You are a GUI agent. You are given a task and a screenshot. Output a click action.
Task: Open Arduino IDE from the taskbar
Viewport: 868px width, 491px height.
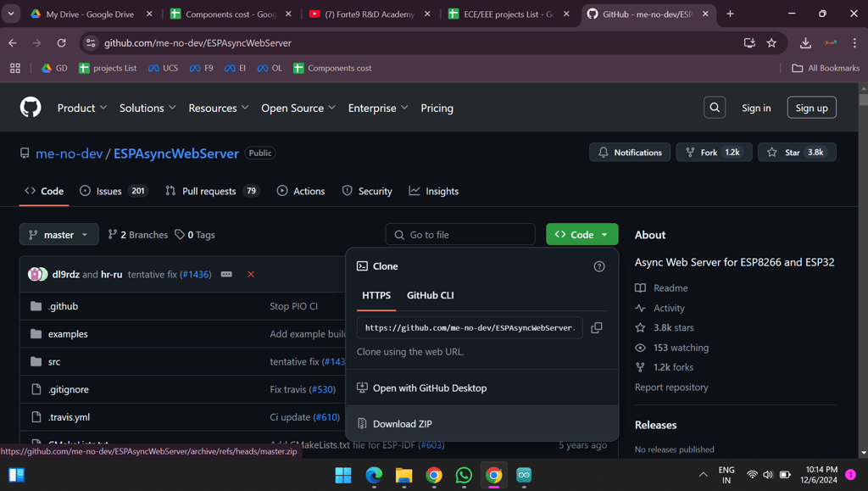pyautogui.click(x=524, y=475)
